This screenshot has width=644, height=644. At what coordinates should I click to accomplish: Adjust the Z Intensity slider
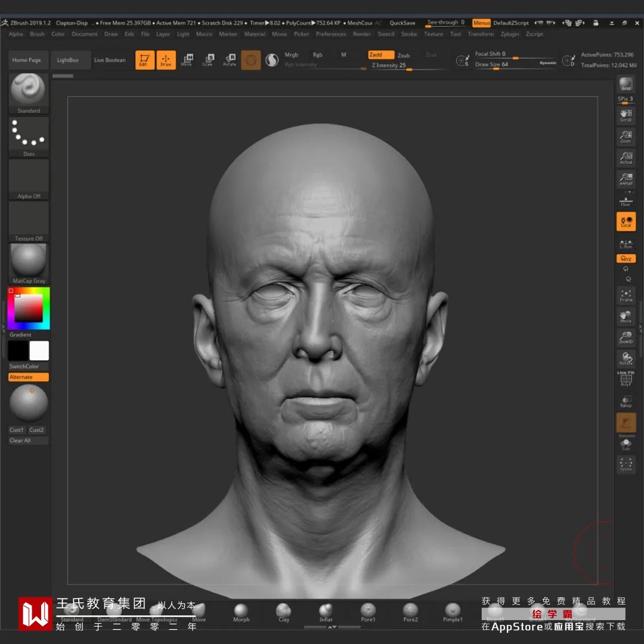tap(409, 66)
